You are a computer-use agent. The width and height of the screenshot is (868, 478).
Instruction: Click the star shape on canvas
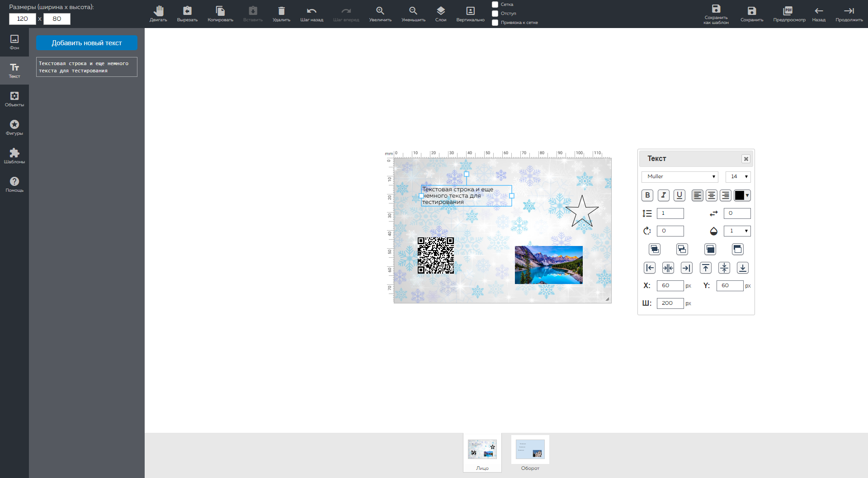coord(582,212)
